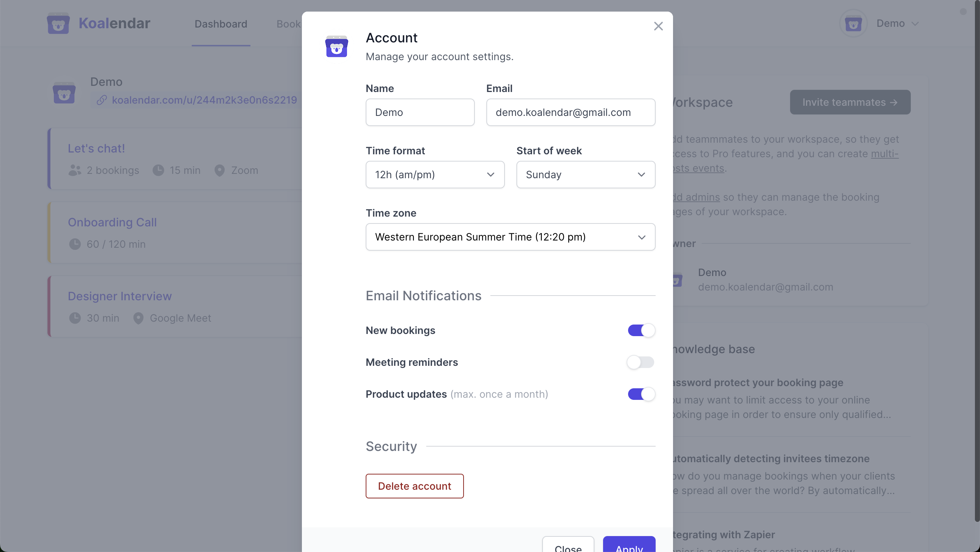
Task: Click the link chain icon beside the koalendar URL
Action: (101, 100)
